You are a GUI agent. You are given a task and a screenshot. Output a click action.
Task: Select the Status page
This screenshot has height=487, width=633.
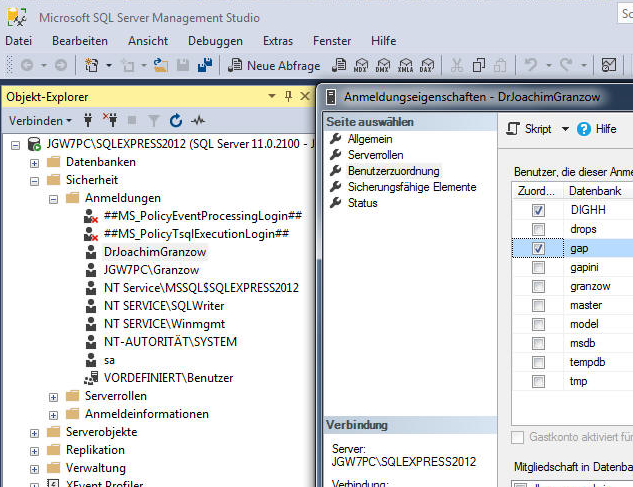pos(363,203)
